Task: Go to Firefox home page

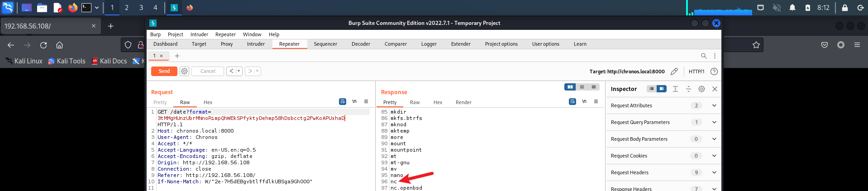Action: [59, 45]
